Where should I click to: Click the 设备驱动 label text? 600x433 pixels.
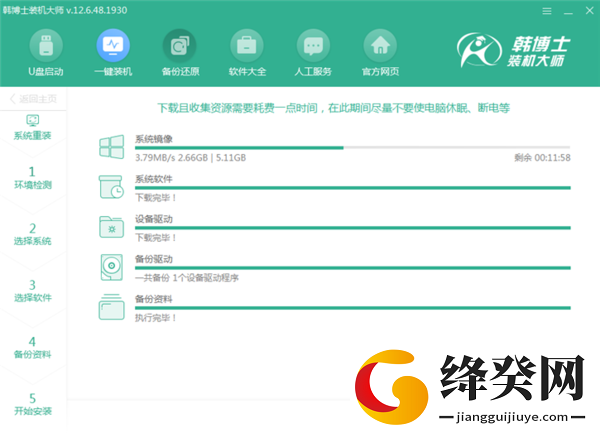[x=154, y=219]
